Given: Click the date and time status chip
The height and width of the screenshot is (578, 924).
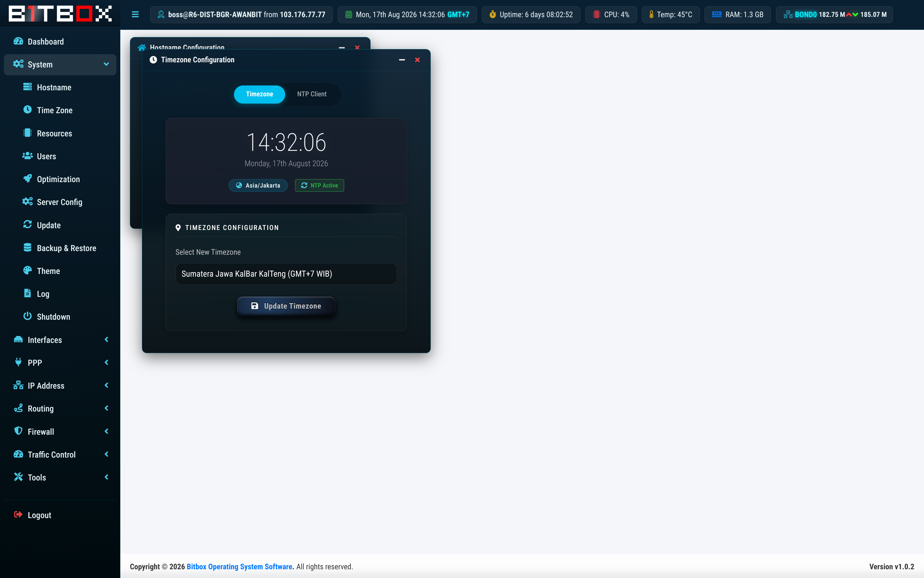Looking at the screenshot, I should (x=407, y=14).
